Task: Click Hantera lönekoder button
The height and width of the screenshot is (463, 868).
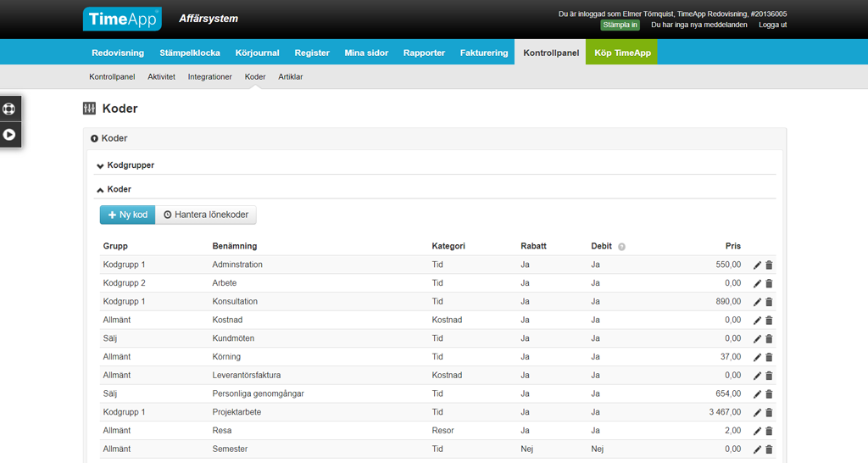Action: tap(206, 215)
